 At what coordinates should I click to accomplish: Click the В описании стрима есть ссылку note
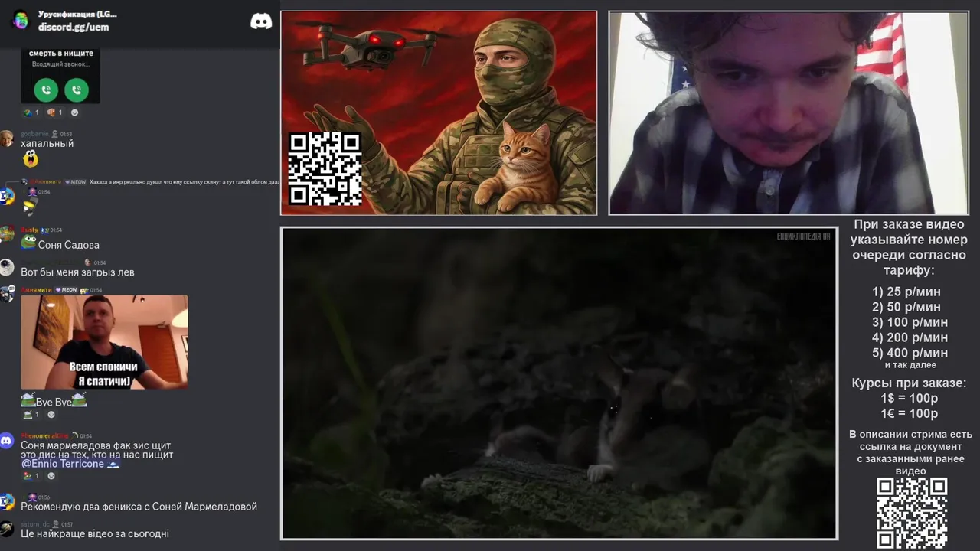[x=910, y=452]
